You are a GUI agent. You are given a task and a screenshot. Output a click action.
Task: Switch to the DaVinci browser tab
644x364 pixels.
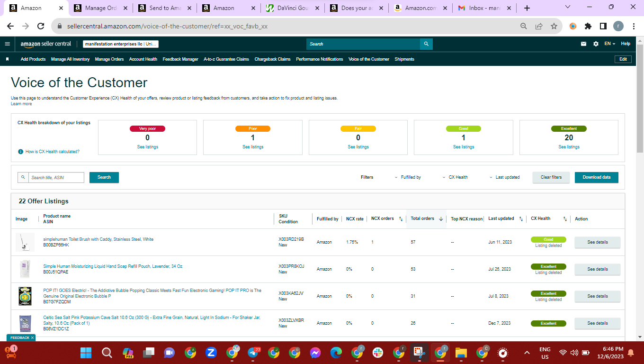291,8
